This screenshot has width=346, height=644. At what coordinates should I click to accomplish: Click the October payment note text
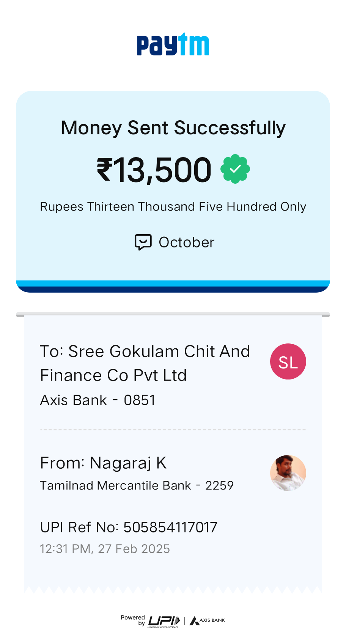point(186,242)
